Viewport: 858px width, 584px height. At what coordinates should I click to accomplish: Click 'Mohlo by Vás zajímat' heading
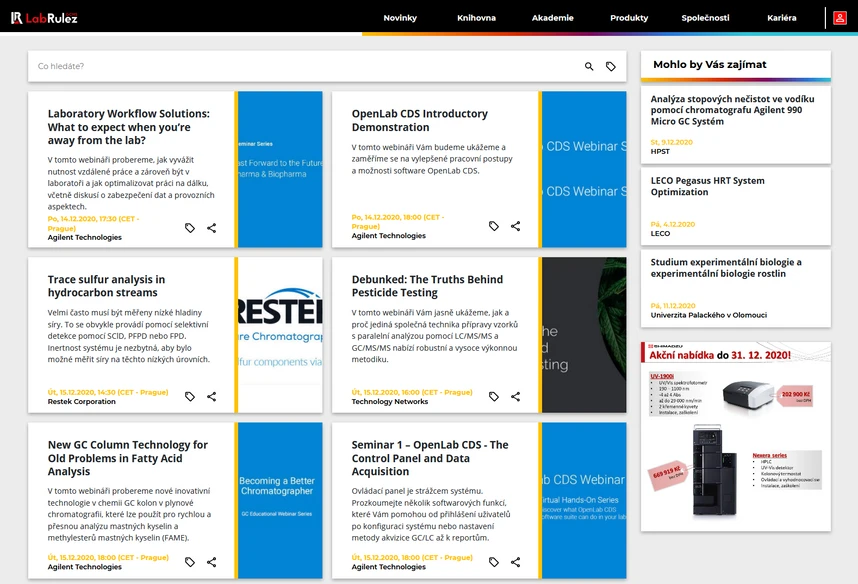tap(710, 64)
